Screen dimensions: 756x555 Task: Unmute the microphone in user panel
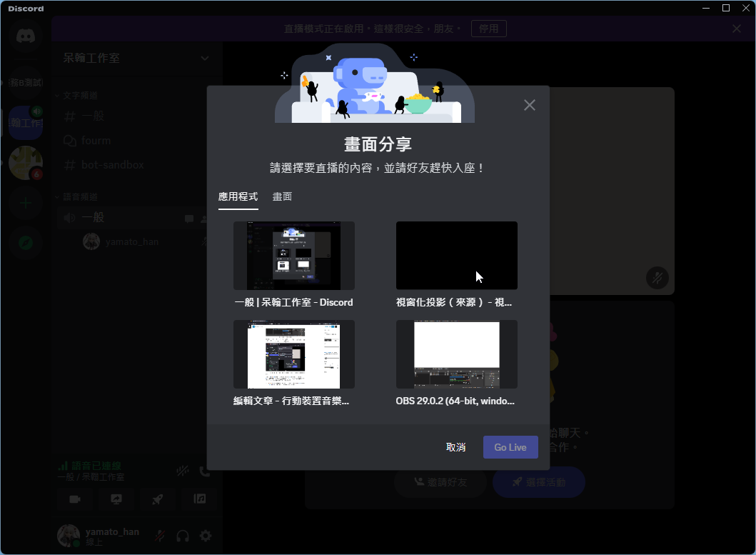(161, 536)
